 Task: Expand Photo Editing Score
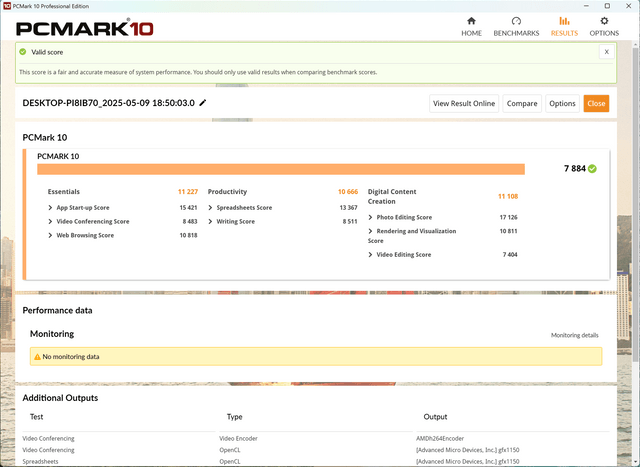[x=370, y=217]
